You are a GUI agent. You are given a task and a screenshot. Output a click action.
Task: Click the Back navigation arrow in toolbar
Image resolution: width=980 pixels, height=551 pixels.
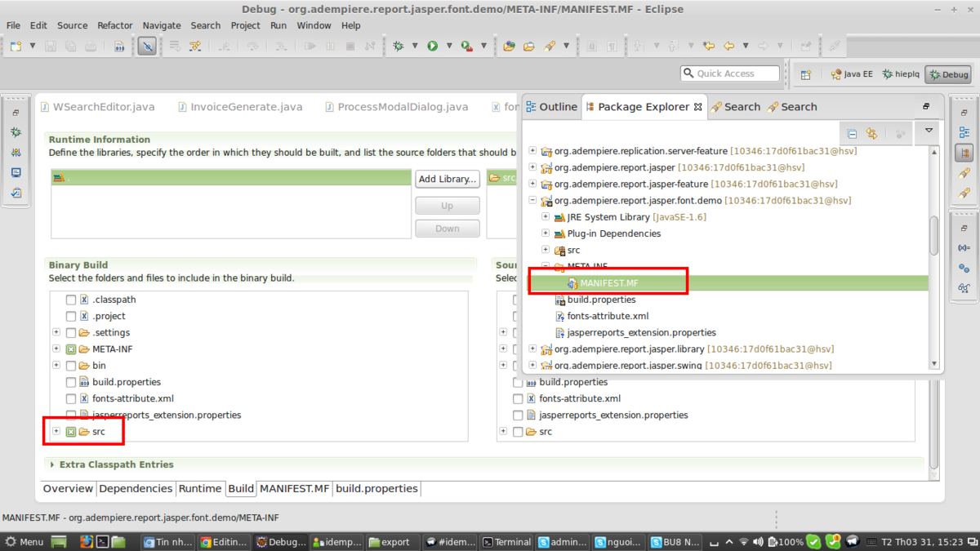(728, 47)
